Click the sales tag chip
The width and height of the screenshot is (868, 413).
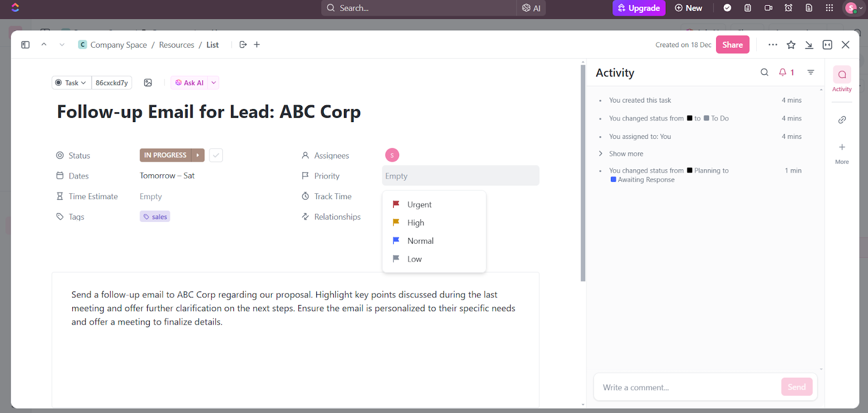155,217
